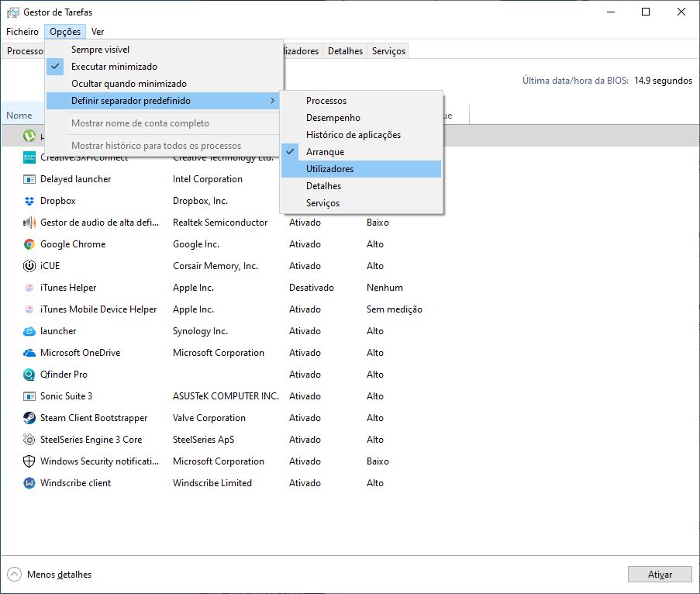This screenshot has width=700, height=594.
Task: Open the Ver menu
Action: pos(98,32)
